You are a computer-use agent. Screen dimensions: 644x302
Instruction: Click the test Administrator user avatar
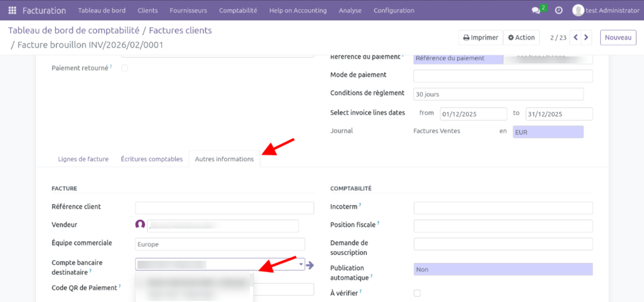point(578,10)
